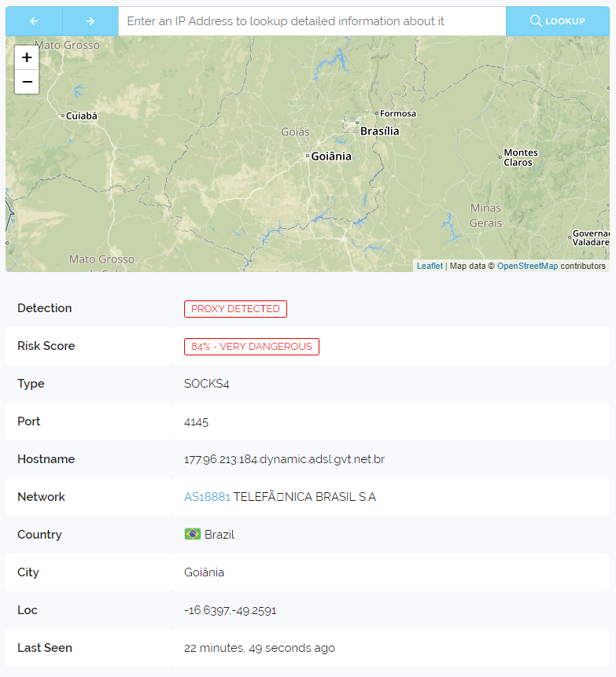The height and width of the screenshot is (677, 616).
Task: Open the Leaflet attribution link
Action: pos(430,266)
